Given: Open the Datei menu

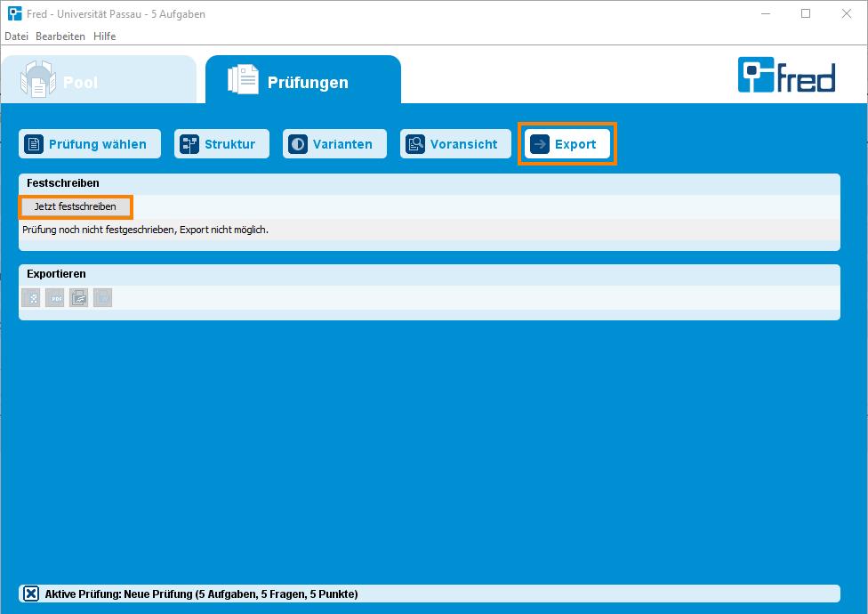Looking at the screenshot, I should (16, 36).
